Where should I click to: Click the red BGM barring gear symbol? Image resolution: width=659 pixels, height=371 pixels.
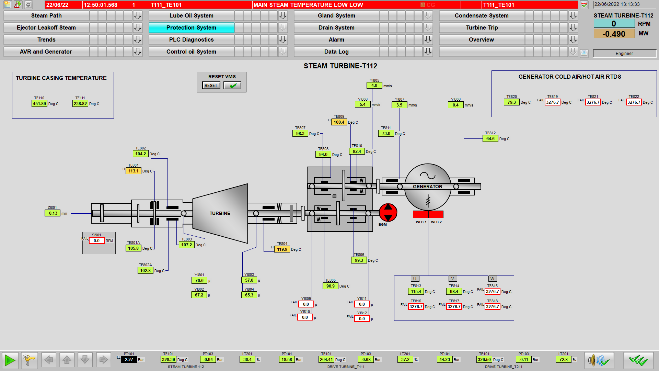coord(388,212)
